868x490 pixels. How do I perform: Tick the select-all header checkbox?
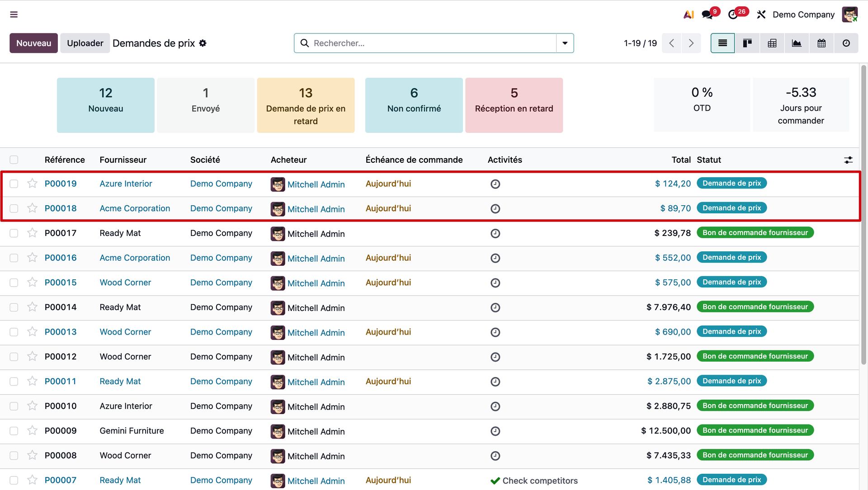tap(14, 160)
